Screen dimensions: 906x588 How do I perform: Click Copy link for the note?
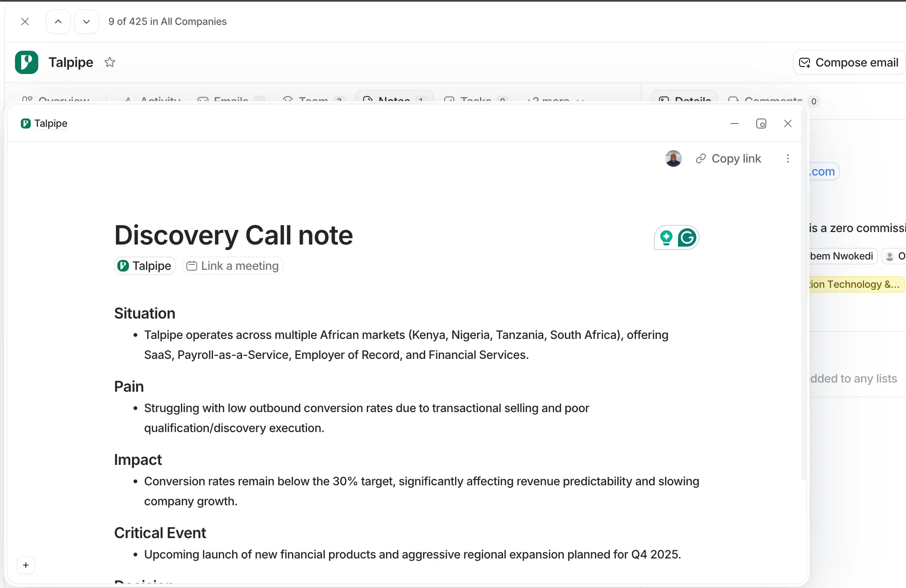[x=728, y=158]
